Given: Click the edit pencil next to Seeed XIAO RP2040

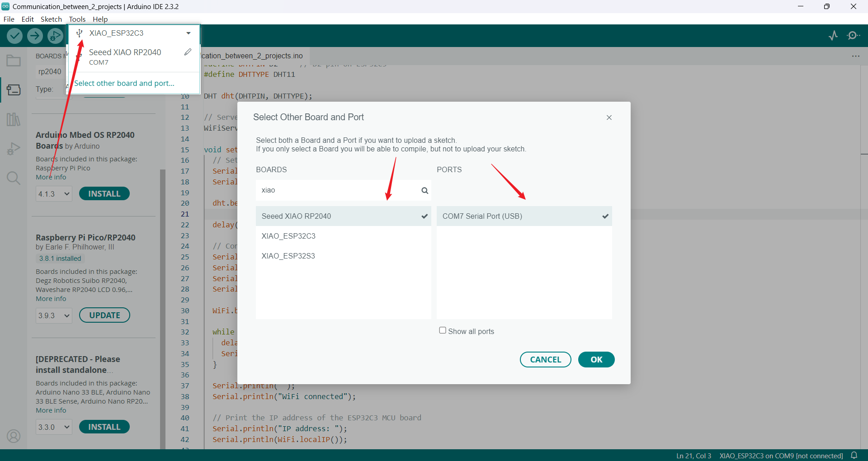Looking at the screenshot, I should pos(188,52).
